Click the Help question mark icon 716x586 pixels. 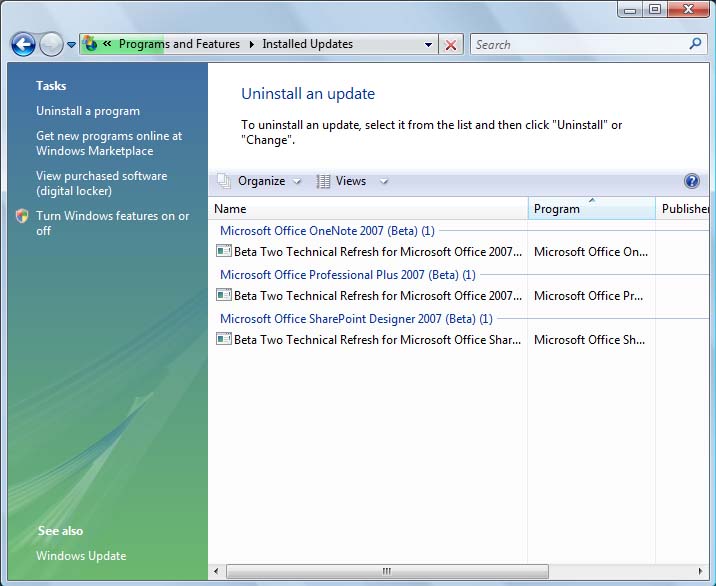point(691,181)
